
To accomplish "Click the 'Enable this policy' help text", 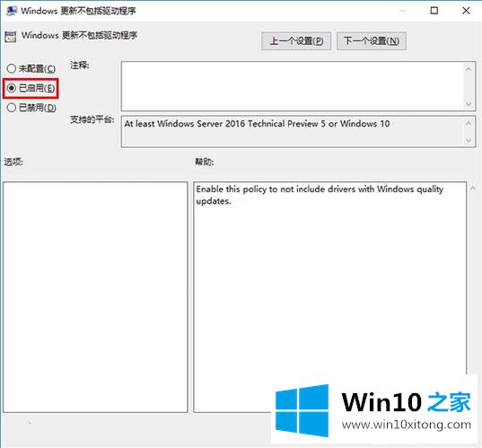I will point(320,195).
